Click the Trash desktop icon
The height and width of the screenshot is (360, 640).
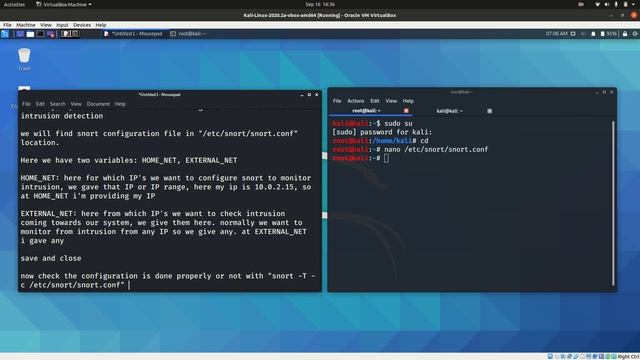coord(24,59)
